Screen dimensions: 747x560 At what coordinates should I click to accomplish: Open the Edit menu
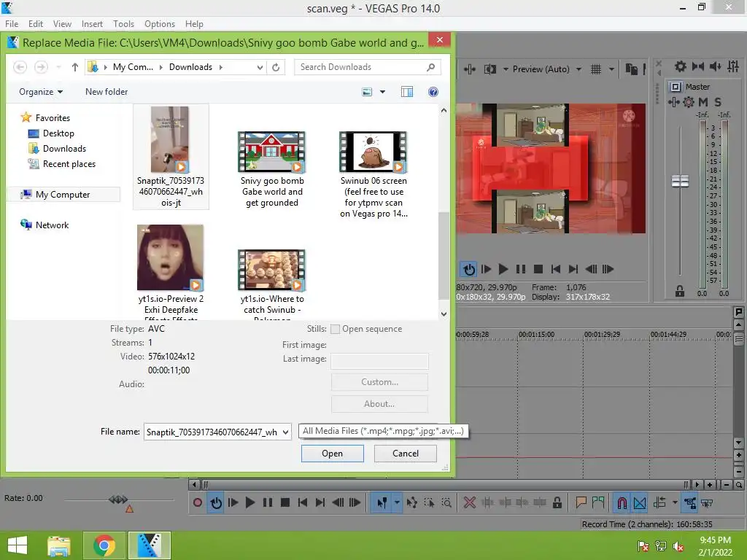pos(36,24)
